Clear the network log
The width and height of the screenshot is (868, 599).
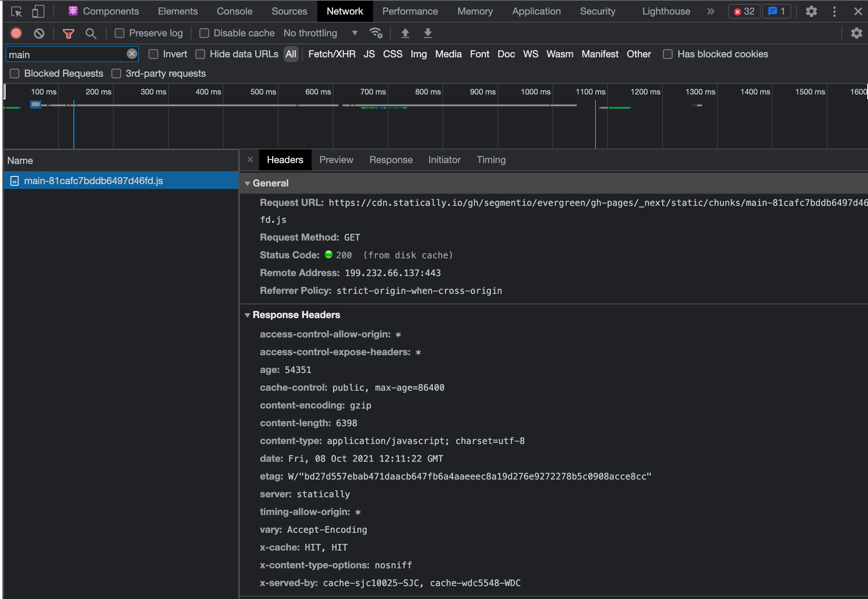pos(39,33)
